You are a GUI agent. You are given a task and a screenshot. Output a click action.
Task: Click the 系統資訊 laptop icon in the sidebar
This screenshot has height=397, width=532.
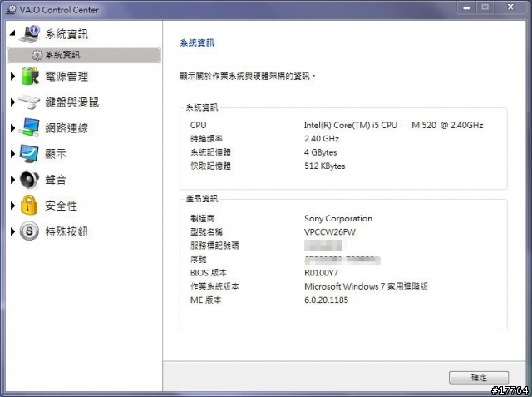click(x=30, y=34)
